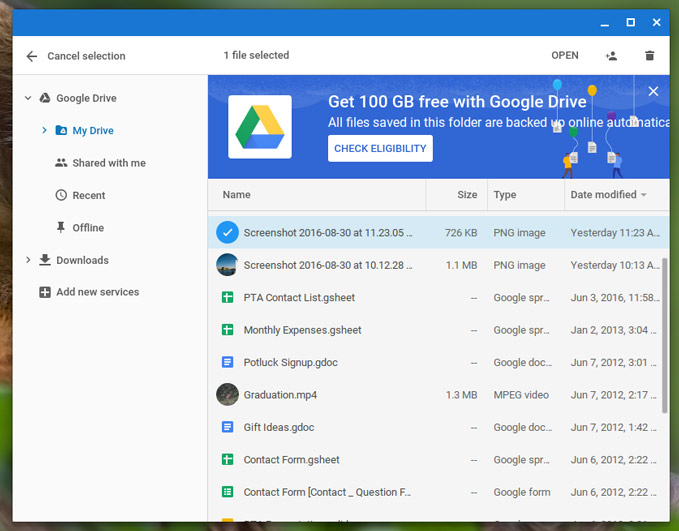Click Screenshot 2016-08-30 at 11.23.05 file name
Screen dimensions: 679x531
328,233
